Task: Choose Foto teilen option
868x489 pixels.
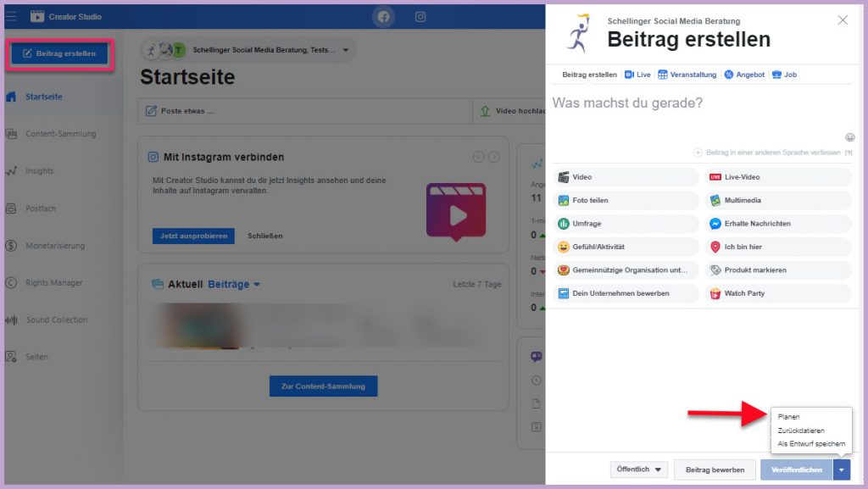Action: pyautogui.click(x=626, y=200)
